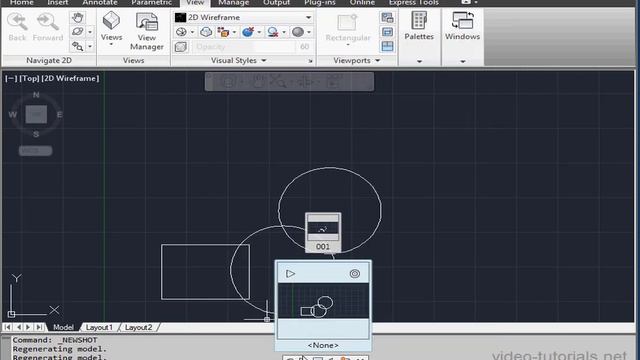Screen dimensions: 640x360
Task: Open Orbit tool dropdown arrow
Action: [x=90, y=32]
